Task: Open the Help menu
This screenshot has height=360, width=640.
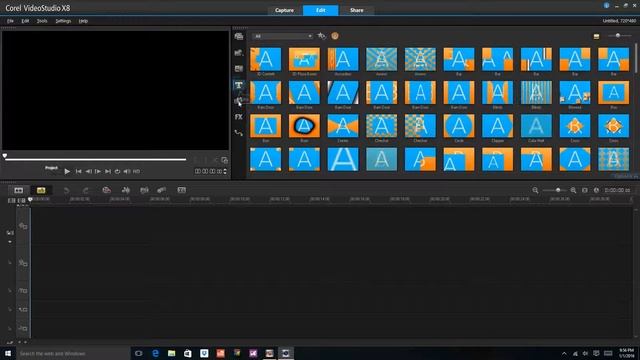Action: (83, 21)
